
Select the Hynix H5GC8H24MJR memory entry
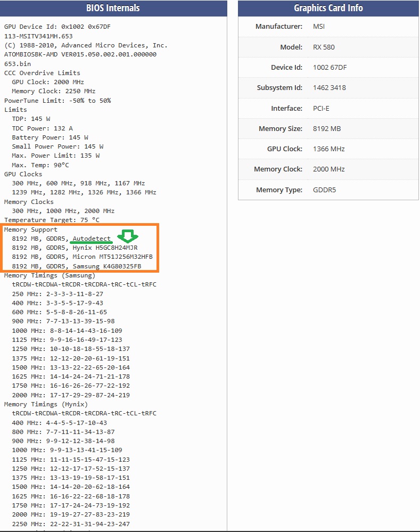tap(75, 248)
